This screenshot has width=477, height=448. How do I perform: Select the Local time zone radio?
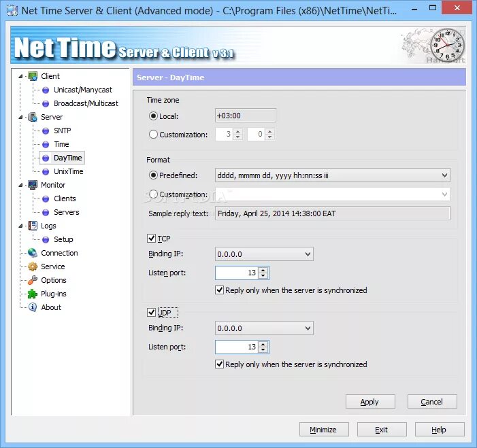(x=153, y=116)
